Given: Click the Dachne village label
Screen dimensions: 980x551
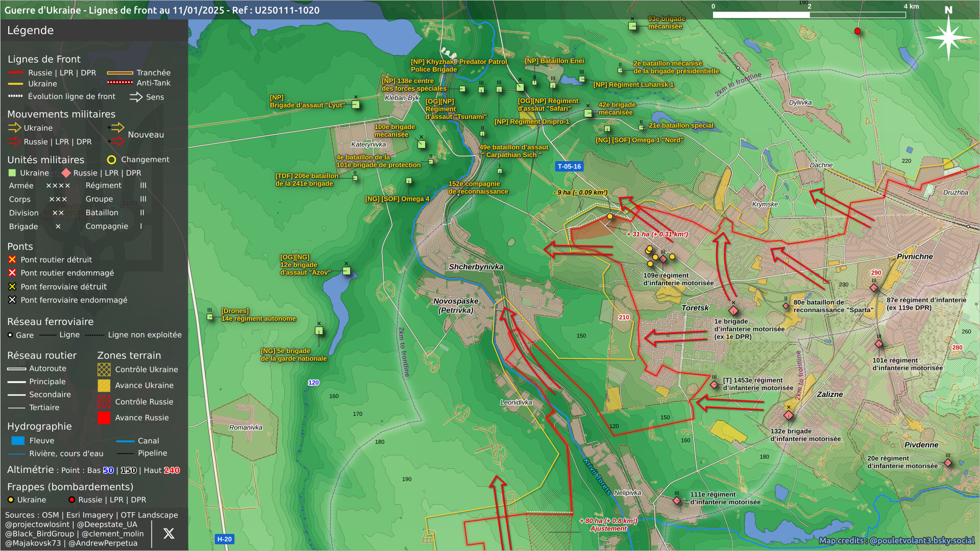Looking at the screenshot, I should pos(821,165).
